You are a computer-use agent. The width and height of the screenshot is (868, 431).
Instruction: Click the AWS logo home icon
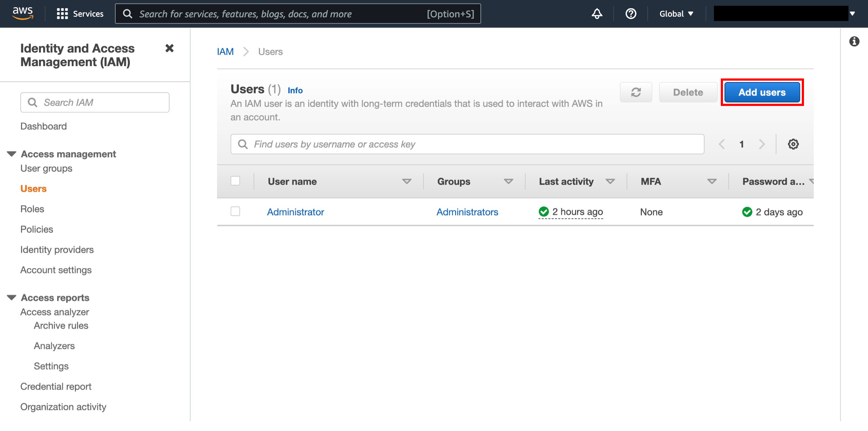[23, 13]
